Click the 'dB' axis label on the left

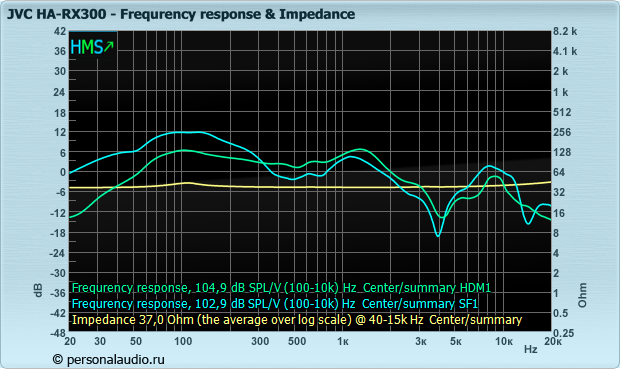(38, 290)
